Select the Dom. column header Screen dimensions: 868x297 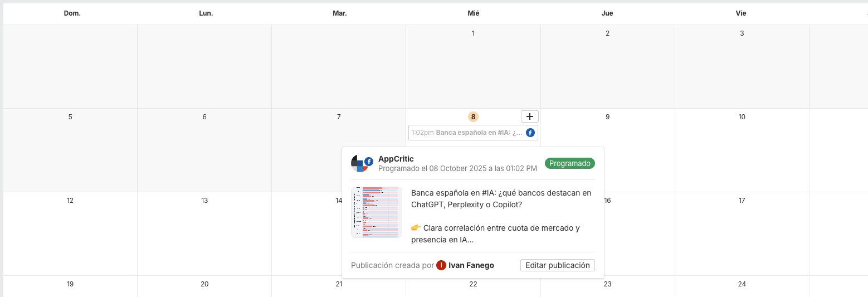72,13
